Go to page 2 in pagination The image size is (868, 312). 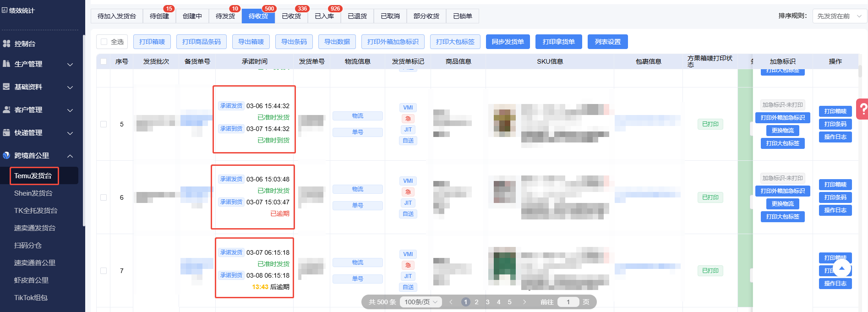tap(477, 302)
